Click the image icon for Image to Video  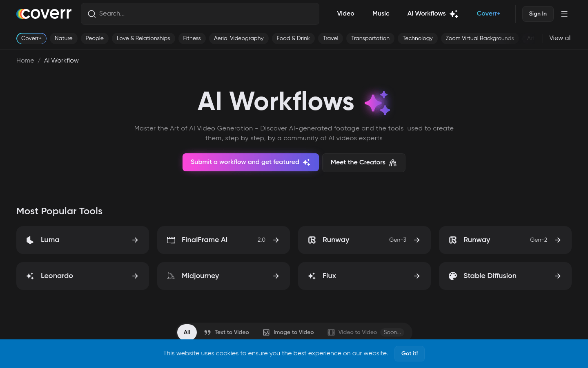pos(266,332)
